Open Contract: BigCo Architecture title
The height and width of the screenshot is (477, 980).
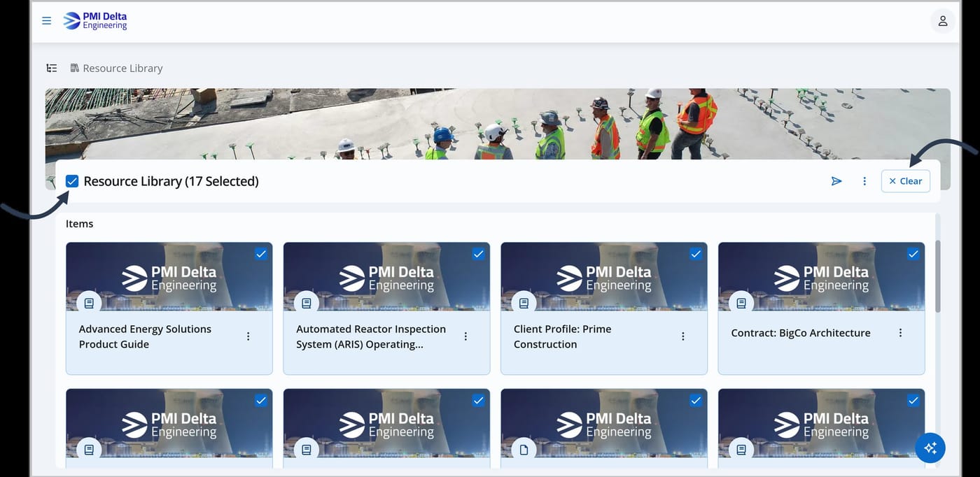pyautogui.click(x=801, y=333)
